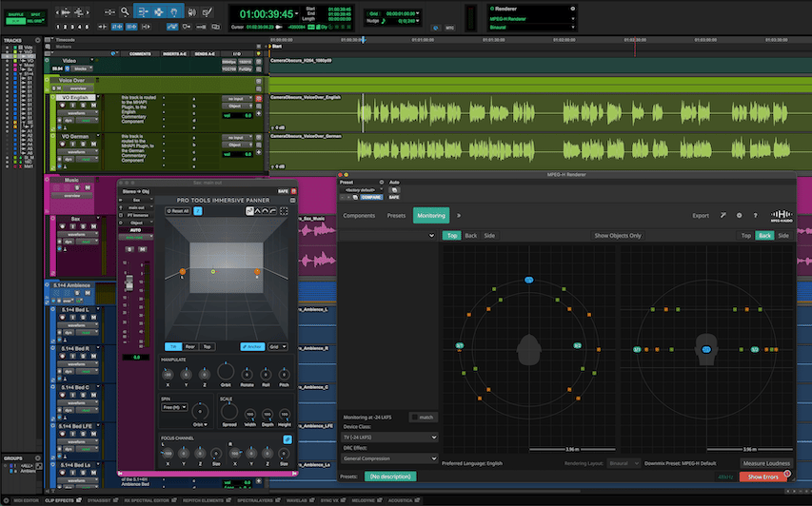Click the Voice Over folder overview button

click(79, 88)
